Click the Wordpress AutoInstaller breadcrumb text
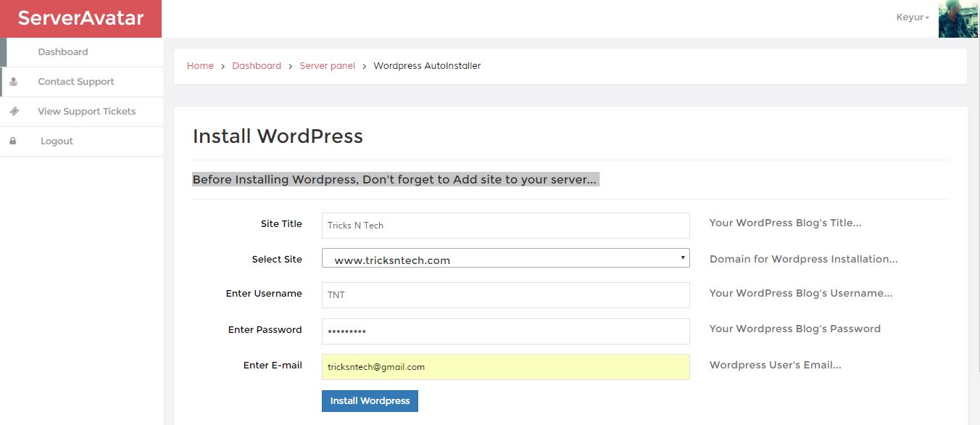 tap(427, 66)
